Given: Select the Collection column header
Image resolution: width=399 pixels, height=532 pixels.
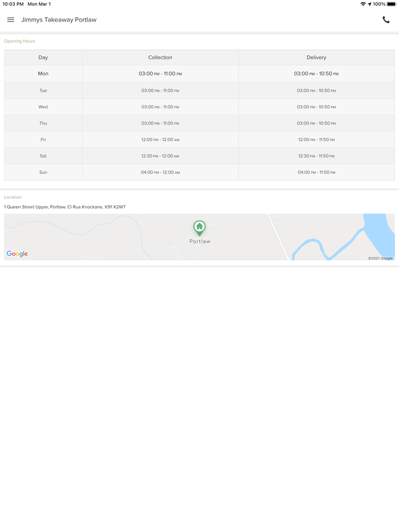Looking at the screenshot, I should pyautogui.click(x=160, y=58).
